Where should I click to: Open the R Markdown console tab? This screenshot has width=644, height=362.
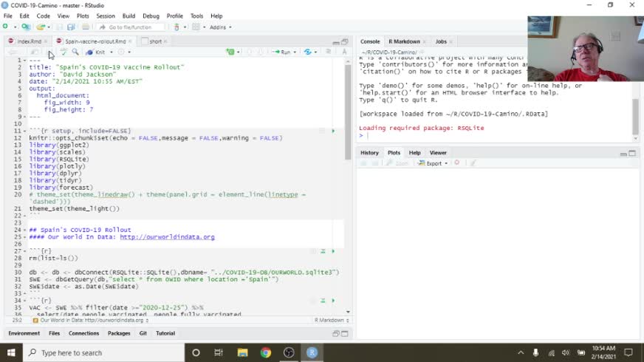(404, 41)
